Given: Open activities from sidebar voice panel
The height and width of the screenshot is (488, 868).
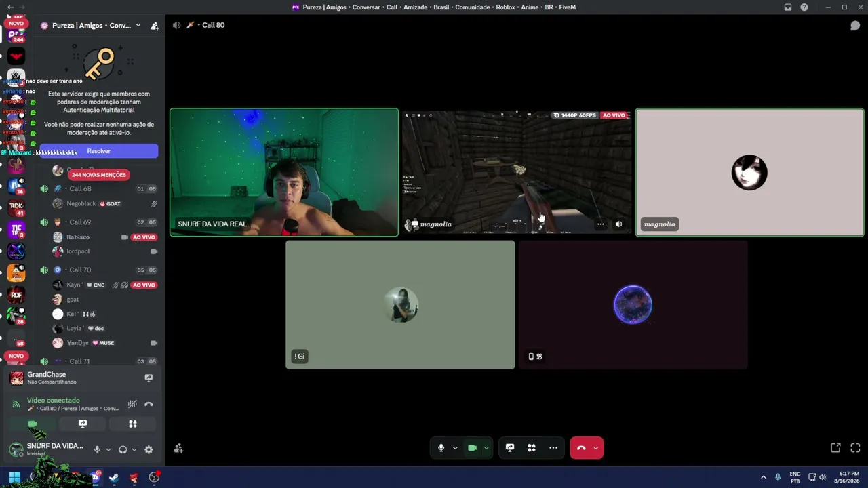Looking at the screenshot, I should click(x=133, y=424).
